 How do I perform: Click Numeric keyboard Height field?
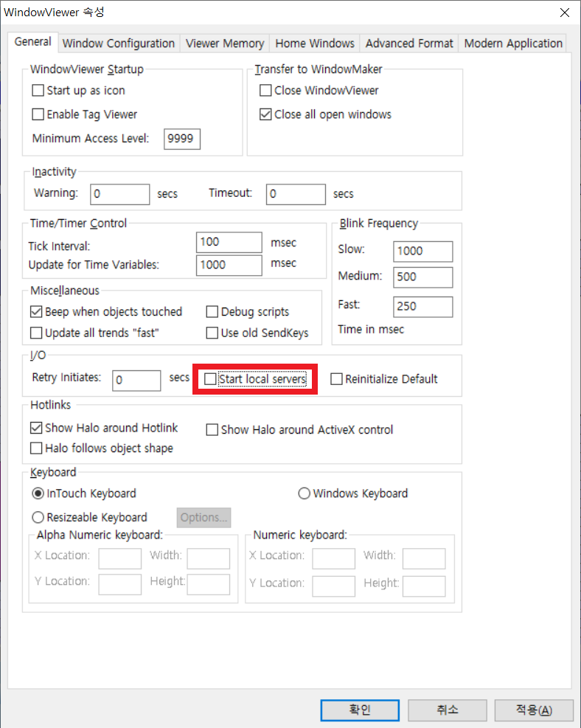[424, 586]
